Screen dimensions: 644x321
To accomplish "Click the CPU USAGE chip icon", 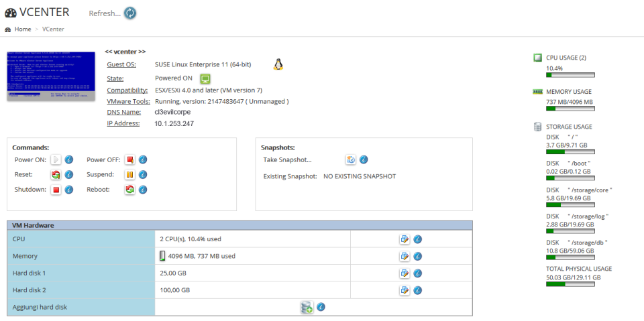I will pos(537,58).
